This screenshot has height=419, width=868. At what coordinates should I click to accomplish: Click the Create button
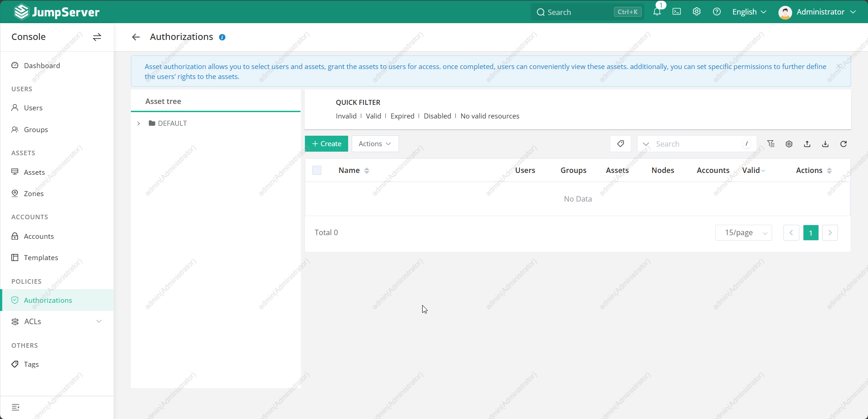[x=326, y=144]
